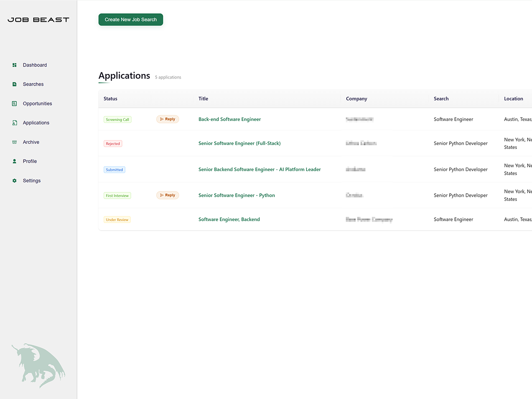This screenshot has width=532, height=399.
Task: Navigate to the Profile section
Action: 30,161
